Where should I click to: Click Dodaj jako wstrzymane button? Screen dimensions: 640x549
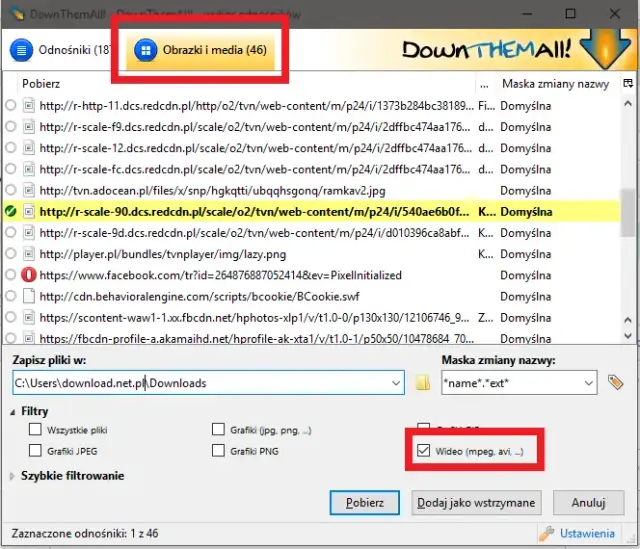point(476,502)
